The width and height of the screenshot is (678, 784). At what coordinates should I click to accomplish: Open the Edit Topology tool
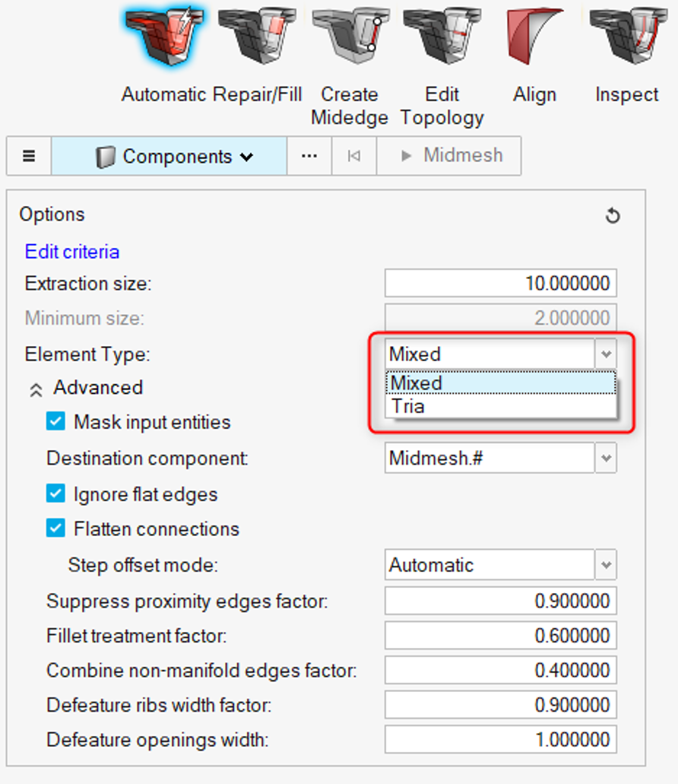(441, 34)
